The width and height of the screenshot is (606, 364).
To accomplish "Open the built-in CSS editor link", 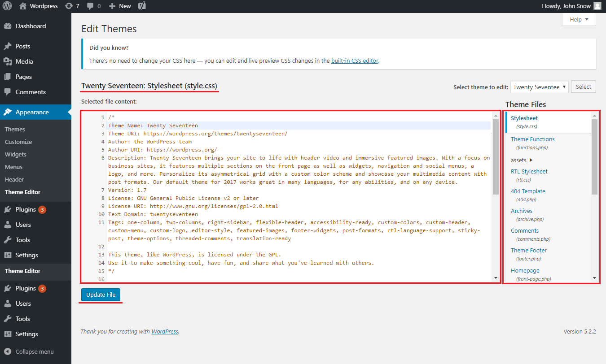I will (355, 60).
